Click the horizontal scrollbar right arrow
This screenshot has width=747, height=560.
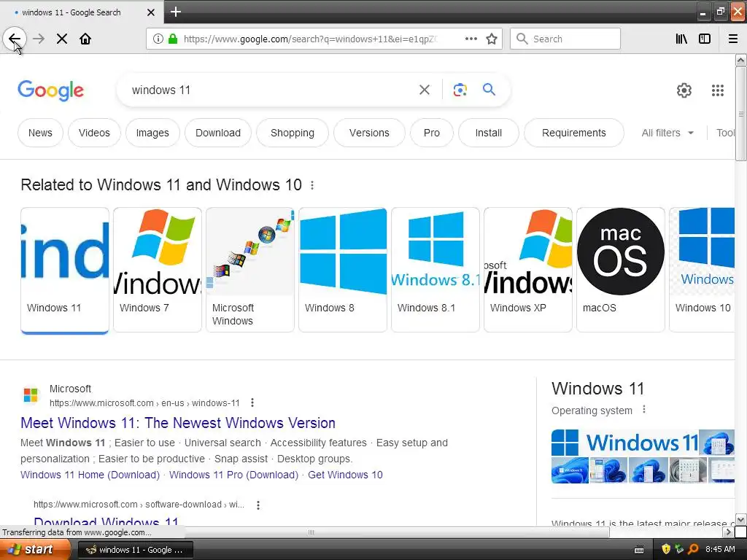(728, 532)
